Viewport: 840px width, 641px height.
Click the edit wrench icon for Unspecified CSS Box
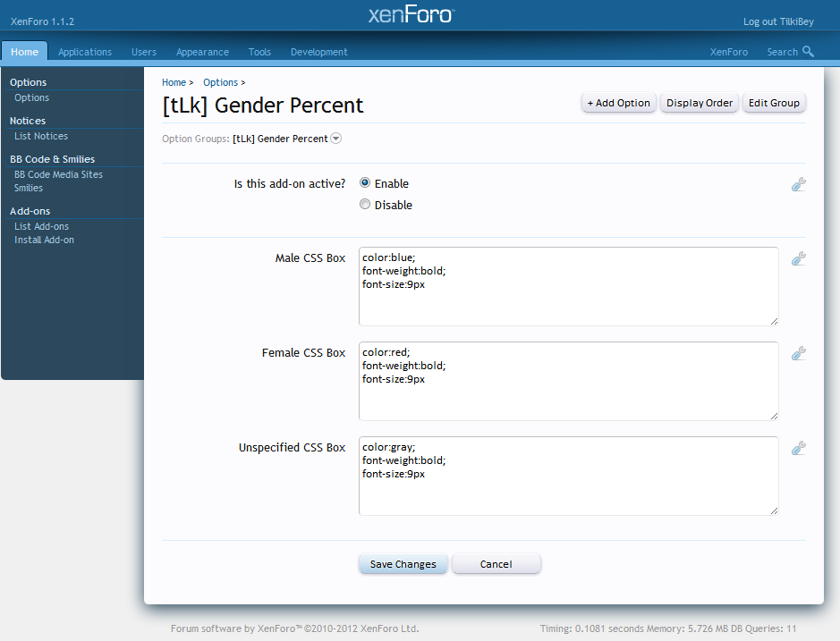click(799, 449)
